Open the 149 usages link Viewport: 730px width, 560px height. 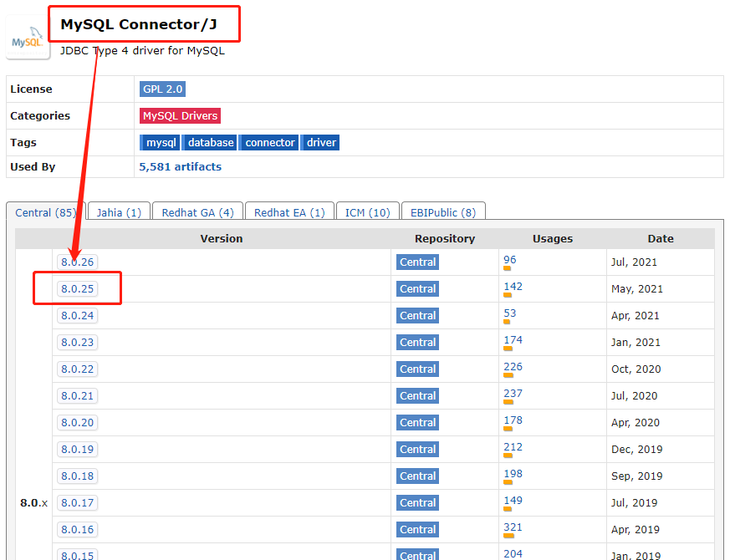pos(513,501)
